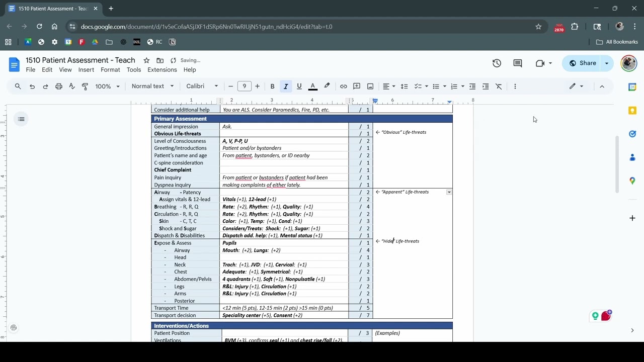Open the checklist menu
This screenshot has width=644, height=362.
[421, 86]
